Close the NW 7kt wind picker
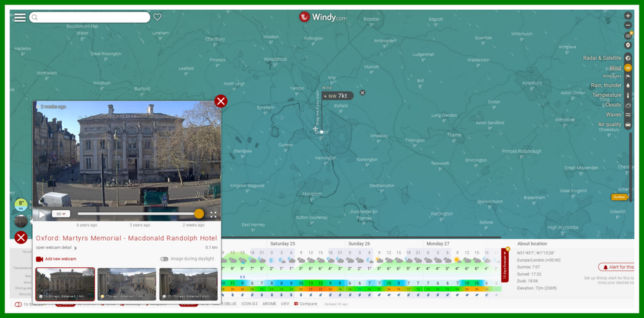 (x=362, y=93)
